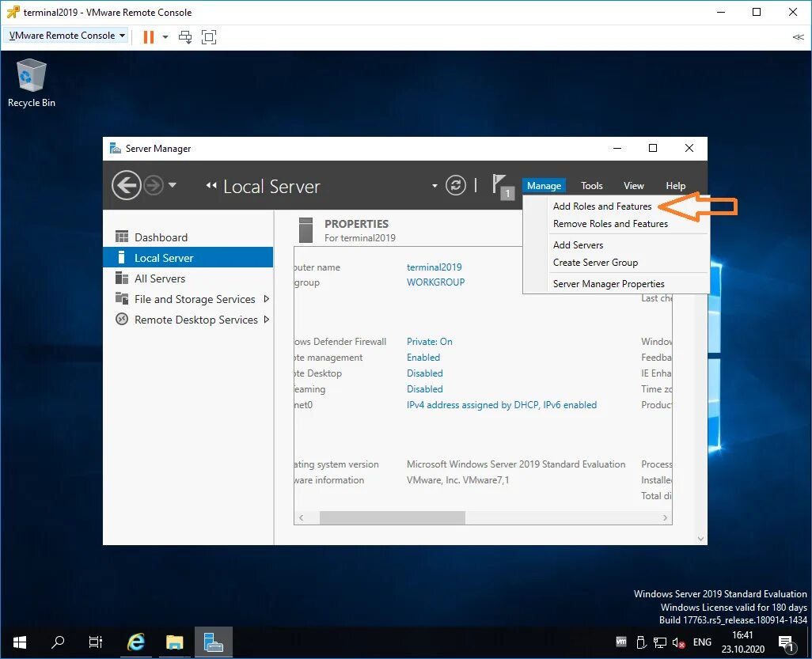
Task: Go to Dashboard in sidebar
Action: pyautogui.click(x=188, y=237)
